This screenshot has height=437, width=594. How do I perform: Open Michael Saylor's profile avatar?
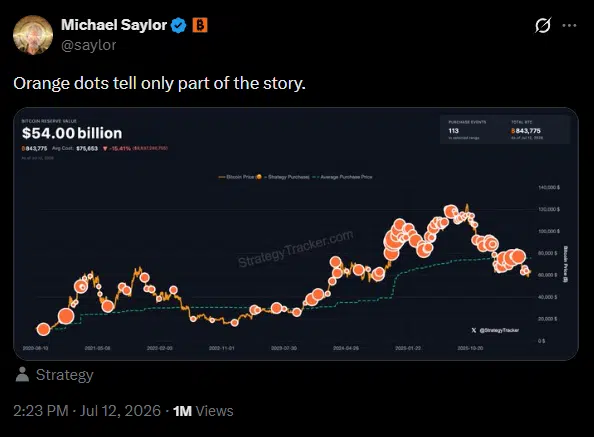click(x=33, y=35)
